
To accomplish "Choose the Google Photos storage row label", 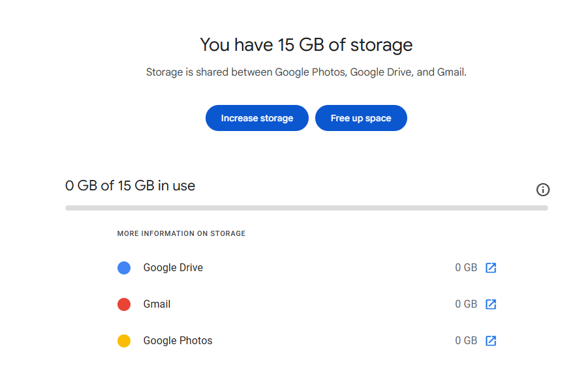I will point(178,341).
